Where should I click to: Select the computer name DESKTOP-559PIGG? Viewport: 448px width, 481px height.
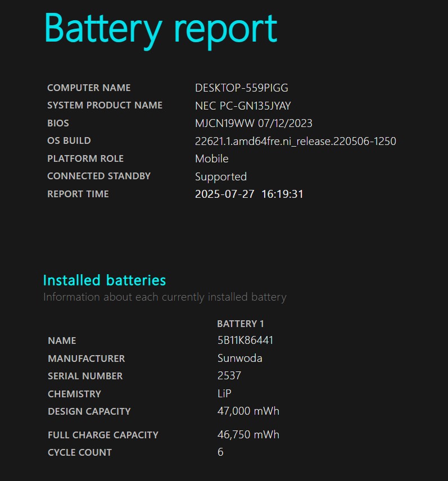[242, 88]
